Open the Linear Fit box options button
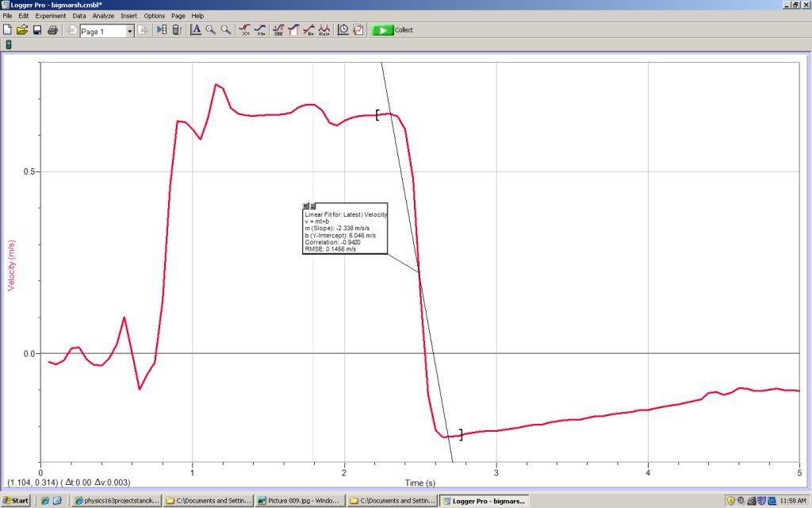The width and height of the screenshot is (812, 508). 313,206
